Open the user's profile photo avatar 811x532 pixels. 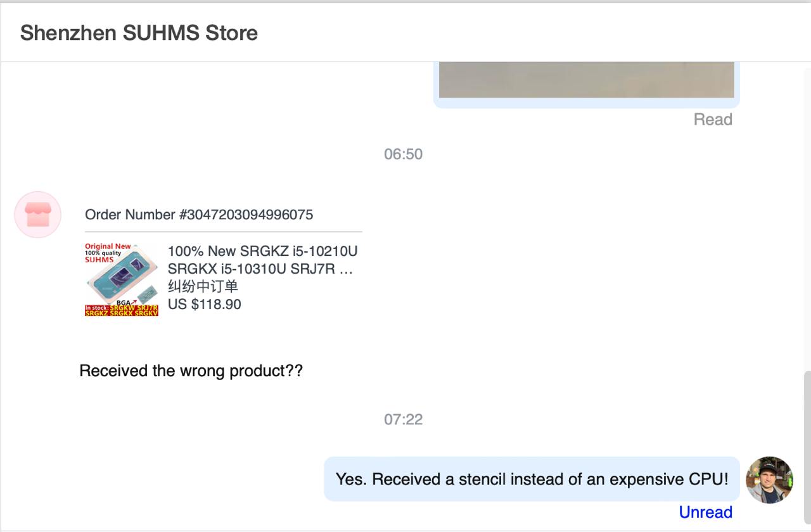[769, 479]
